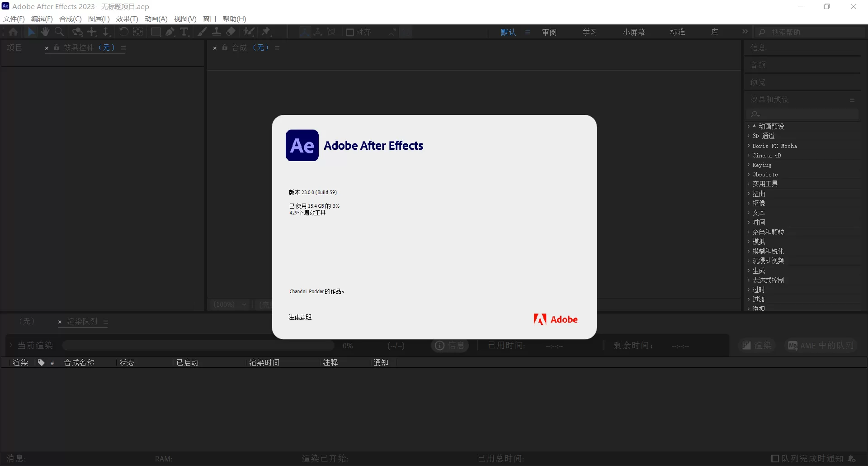
Task: Expand the Keying effects category
Action: point(762,165)
